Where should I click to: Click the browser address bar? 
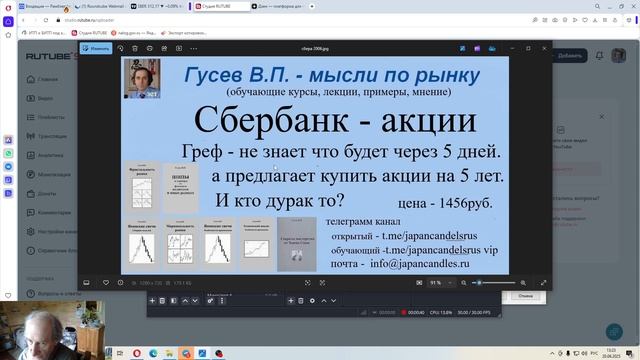pos(286,20)
